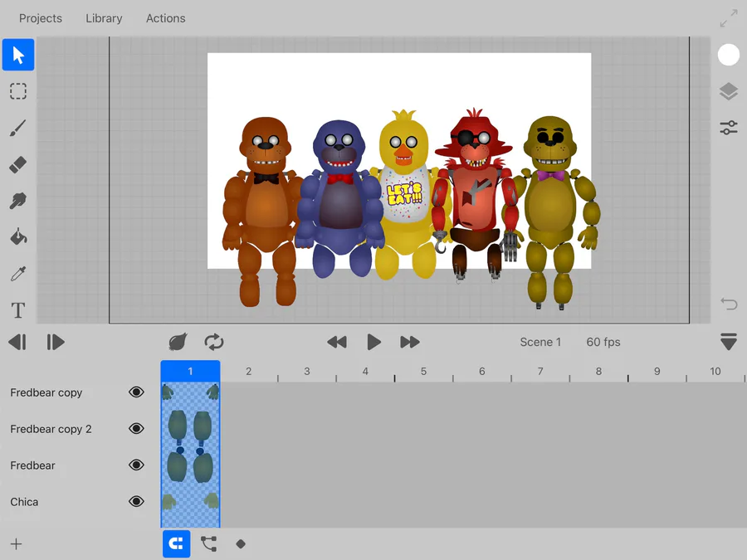Pick the Brush tool
The width and height of the screenshot is (747, 560).
[x=18, y=128]
